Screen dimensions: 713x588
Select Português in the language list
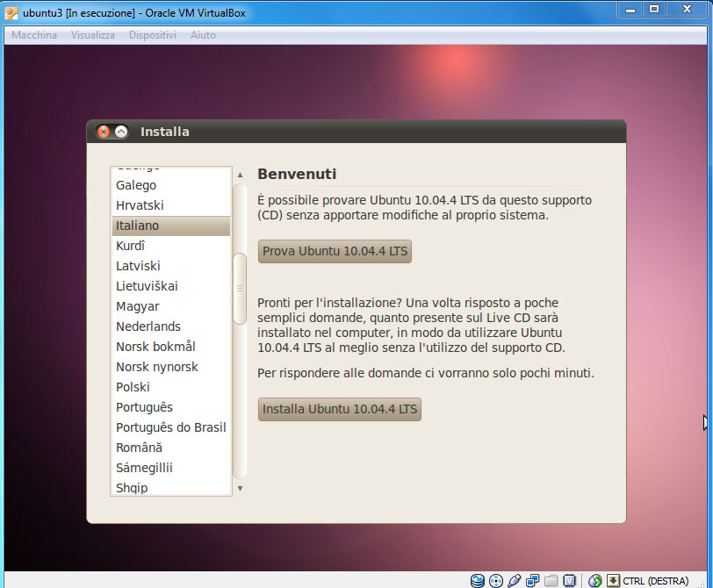pyautogui.click(x=171, y=407)
